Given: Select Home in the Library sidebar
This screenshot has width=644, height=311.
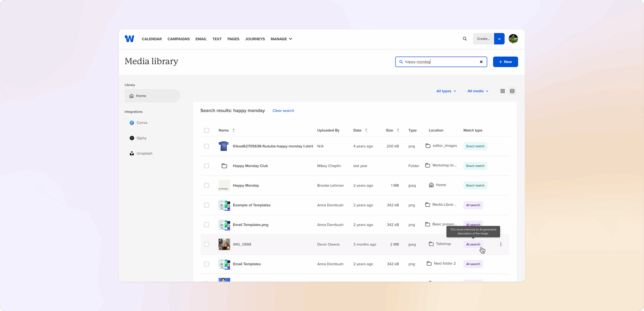Looking at the screenshot, I should tap(152, 96).
